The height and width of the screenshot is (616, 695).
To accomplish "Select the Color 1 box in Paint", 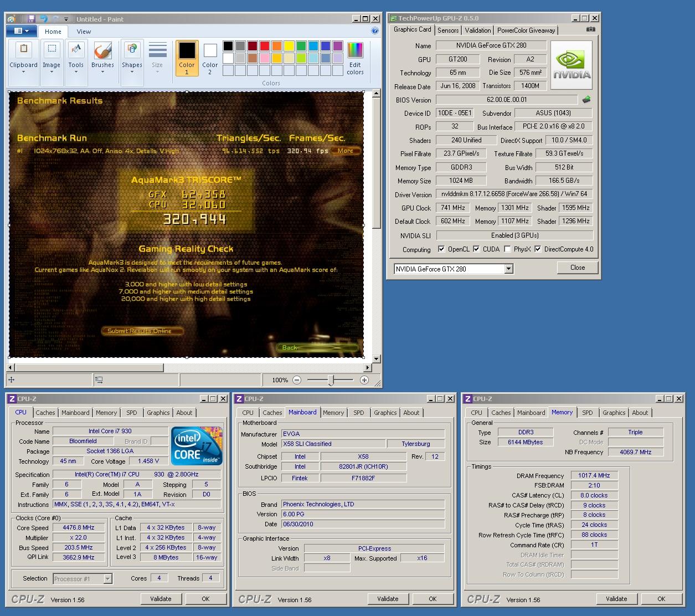I will [x=187, y=58].
